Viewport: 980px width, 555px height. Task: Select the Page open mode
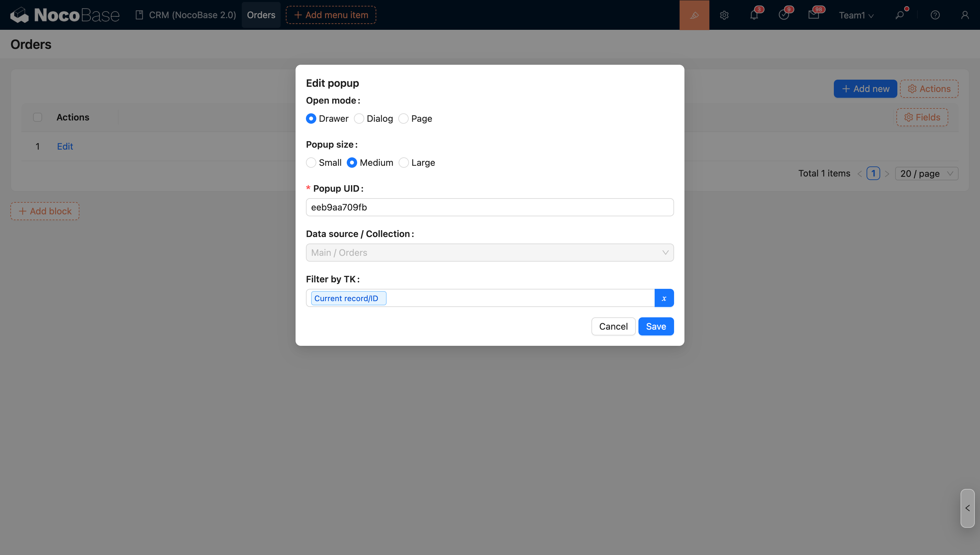[403, 119]
